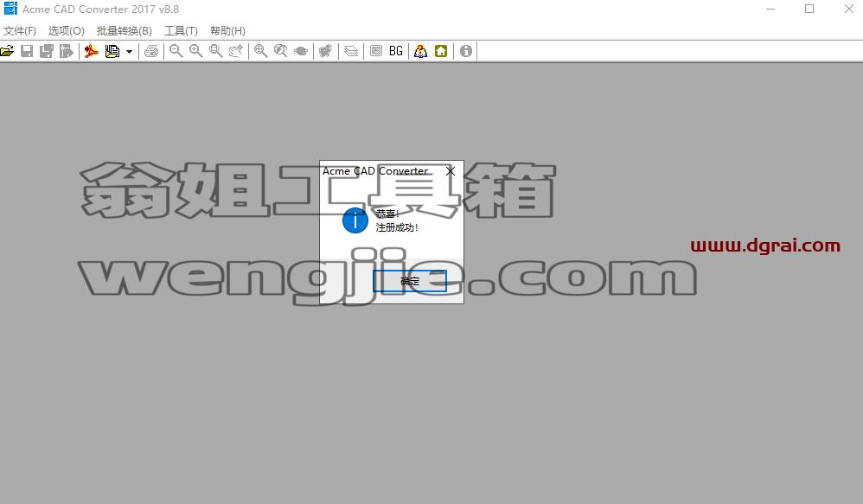Click the 注册成功! message text
Screen dimensions: 863x504
point(397,227)
